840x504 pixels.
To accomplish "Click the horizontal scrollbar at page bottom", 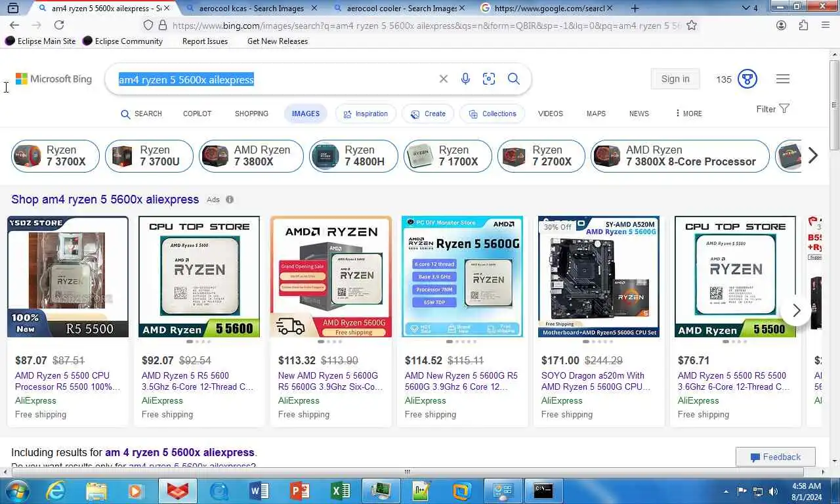I will [x=407, y=472].
